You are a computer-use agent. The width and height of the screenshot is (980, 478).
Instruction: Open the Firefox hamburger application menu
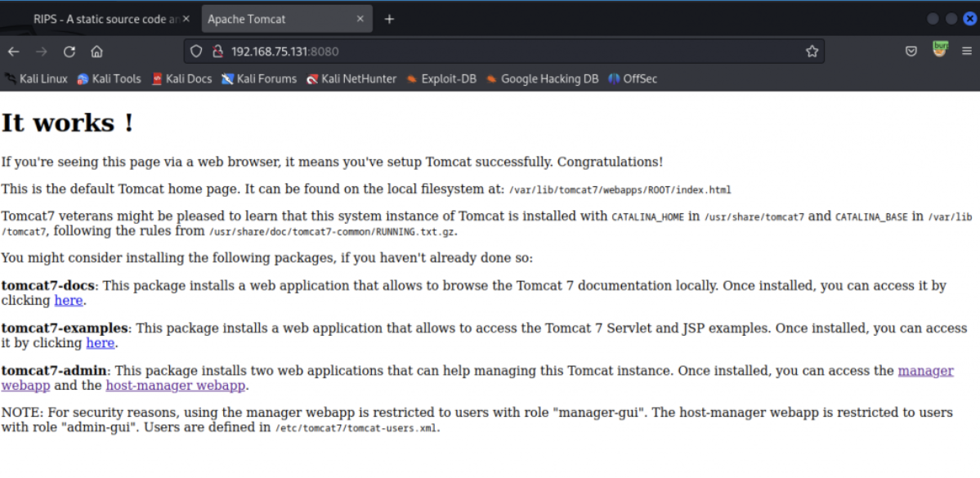pos(967,51)
